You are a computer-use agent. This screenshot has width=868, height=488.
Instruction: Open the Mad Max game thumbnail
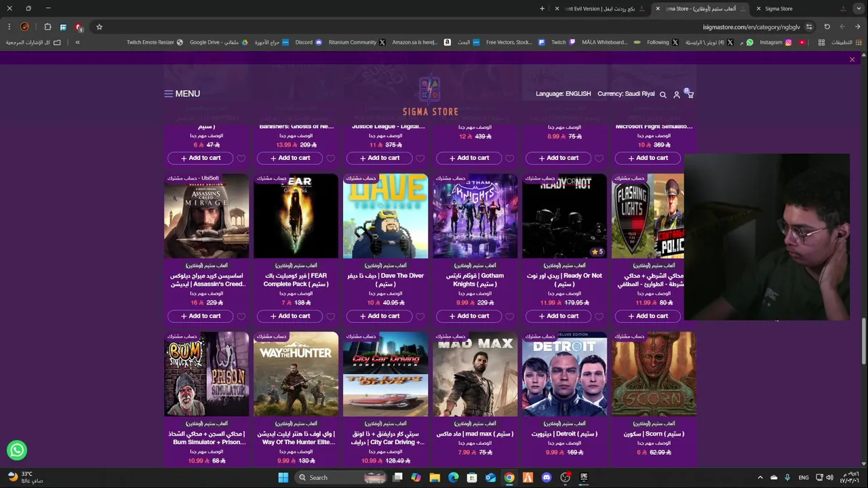475,374
